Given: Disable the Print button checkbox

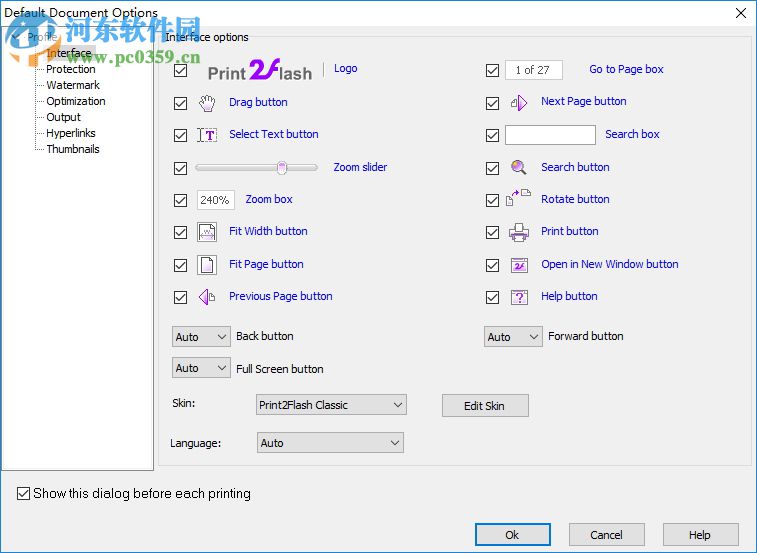Looking at the screenshot, I should [492, 232].
